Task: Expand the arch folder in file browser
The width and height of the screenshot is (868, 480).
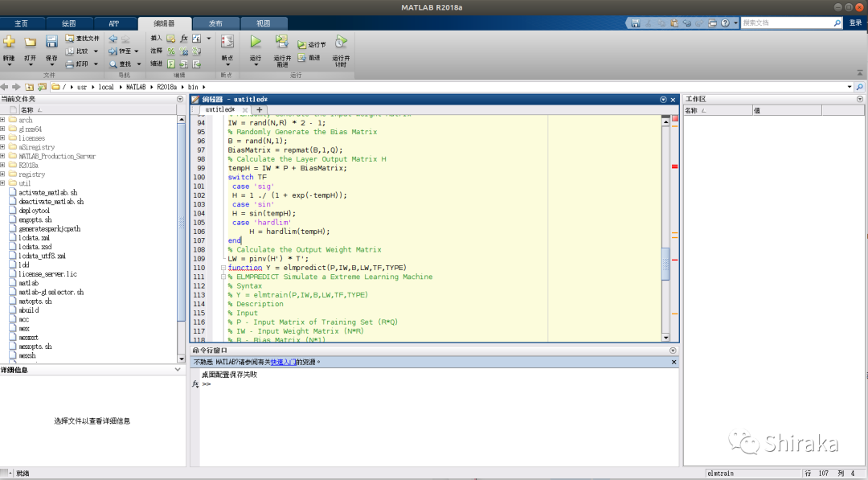Action: click(3, 120)
